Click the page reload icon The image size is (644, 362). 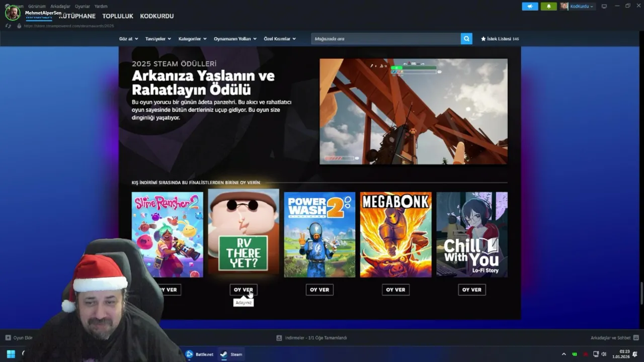(8, 26)
